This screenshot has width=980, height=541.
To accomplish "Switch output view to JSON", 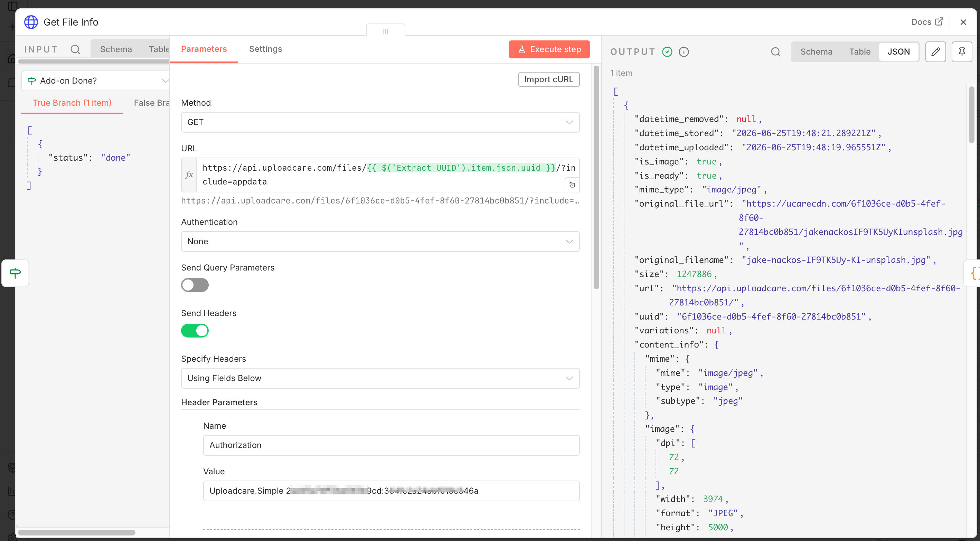I will (x=898, y=52).
